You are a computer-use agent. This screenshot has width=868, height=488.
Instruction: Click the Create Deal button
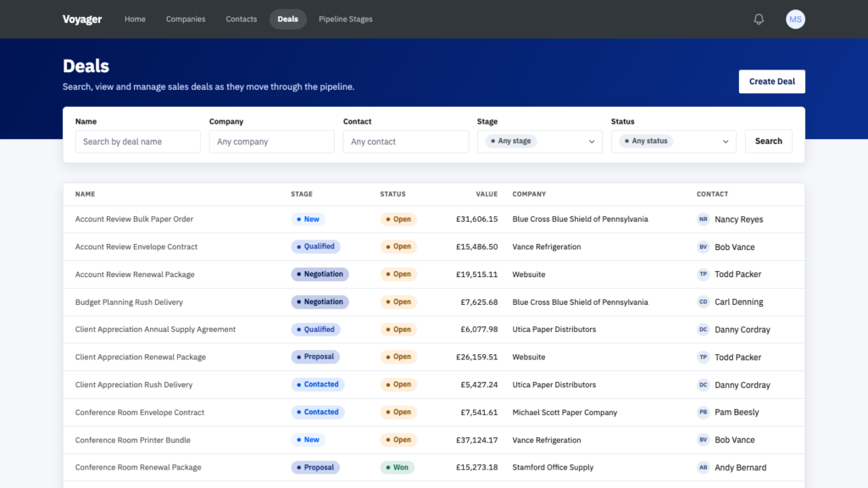tap(771, 81)
